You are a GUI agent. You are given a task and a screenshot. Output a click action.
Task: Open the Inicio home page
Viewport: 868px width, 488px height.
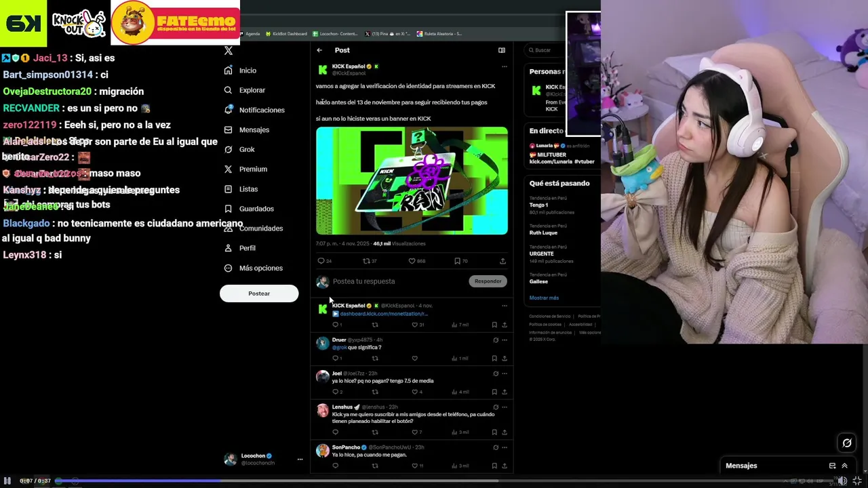[x=240, y=70]
